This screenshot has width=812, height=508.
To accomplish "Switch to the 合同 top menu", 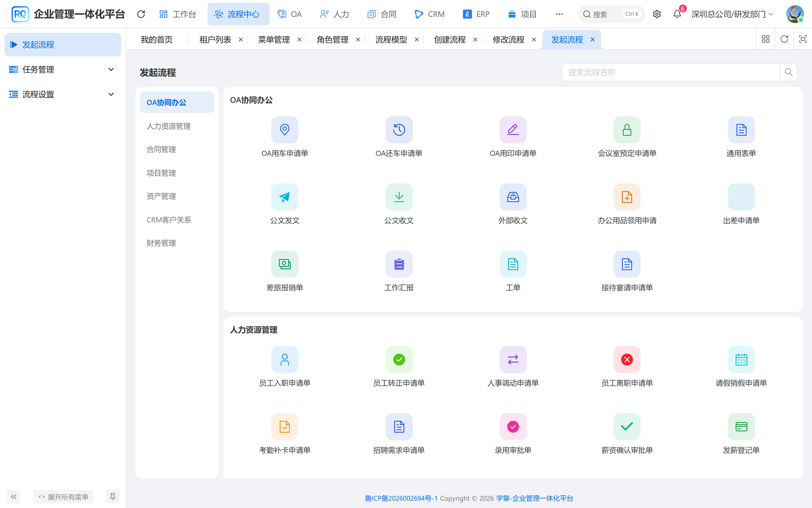I will 382,14.
